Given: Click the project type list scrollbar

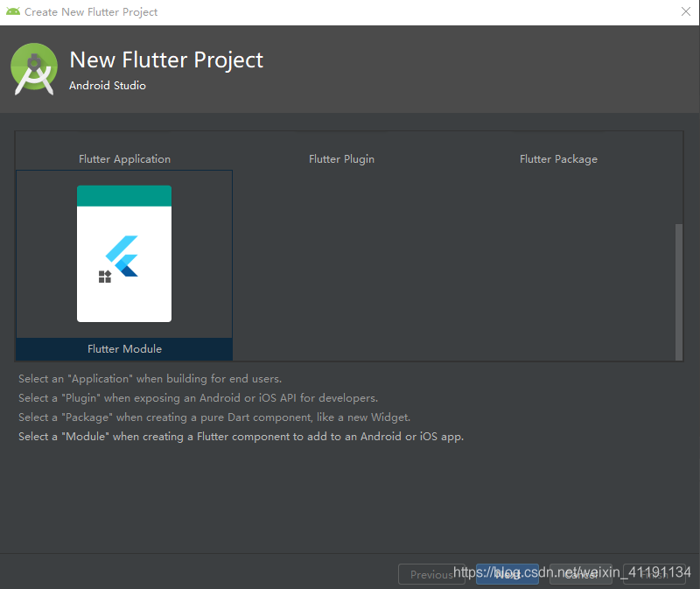Looking at the screenshot, I should coord(679,292).
